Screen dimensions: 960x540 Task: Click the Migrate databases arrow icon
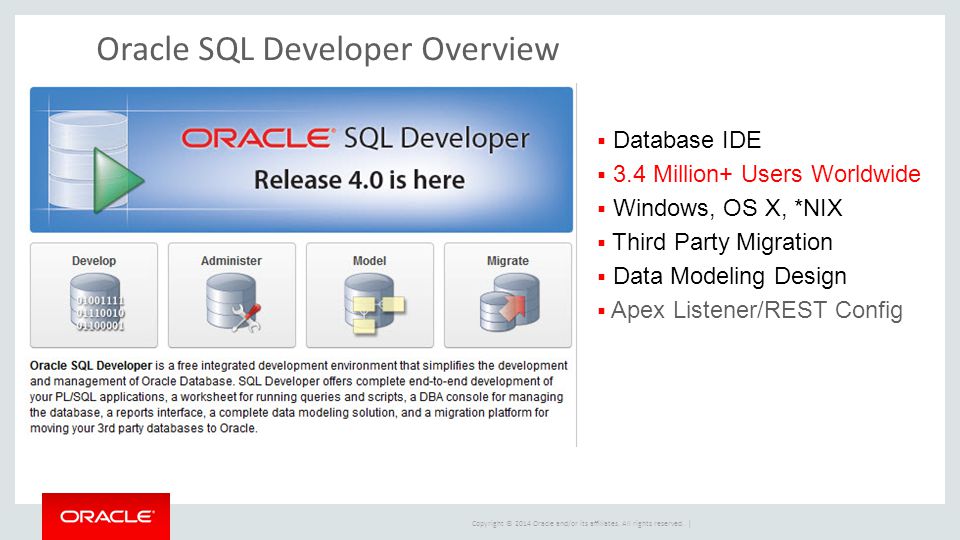[x=510, y=303]
